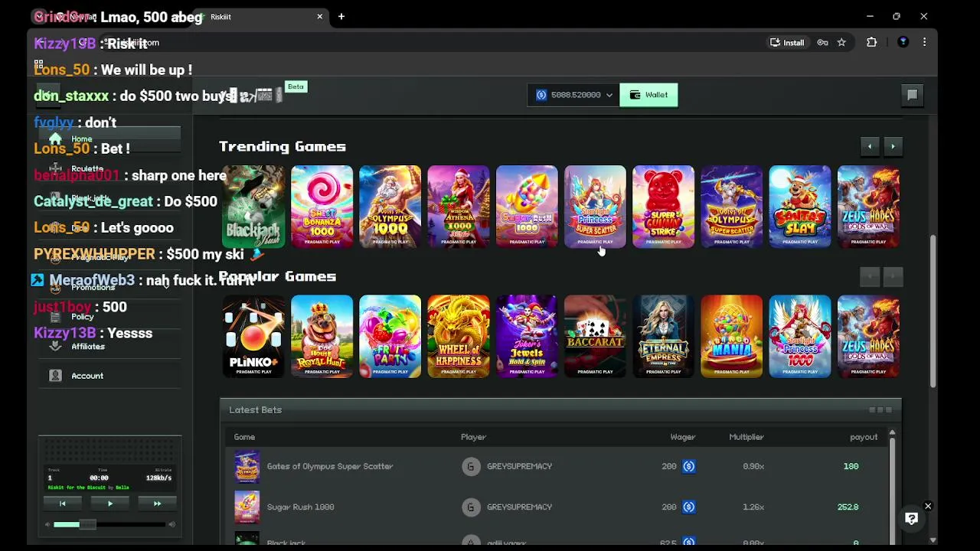Open the help chat bubble icon

click(911, 519)
